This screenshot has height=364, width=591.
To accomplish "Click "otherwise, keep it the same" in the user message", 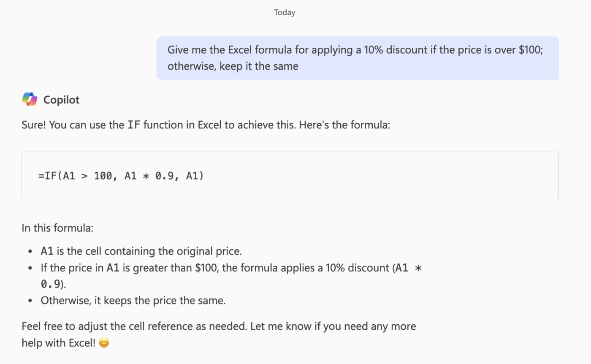I will tap(233, 66).
